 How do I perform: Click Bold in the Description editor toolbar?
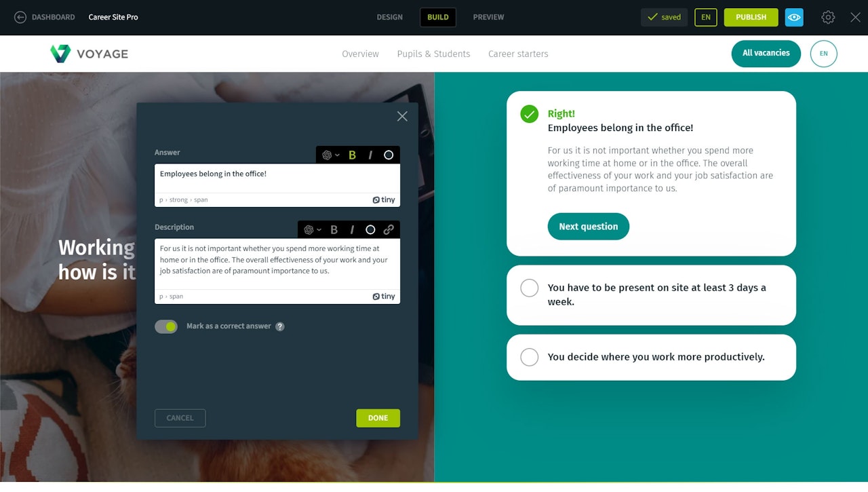coord(334,229)
